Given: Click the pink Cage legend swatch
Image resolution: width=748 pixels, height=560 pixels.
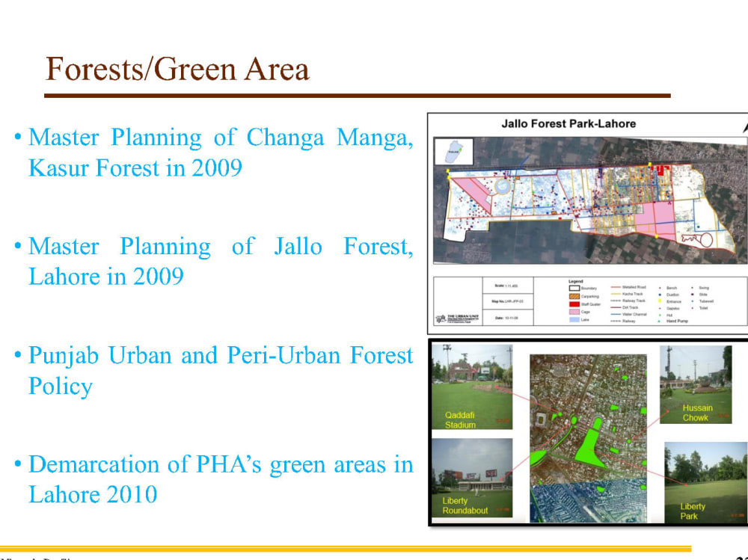Looking at the screenshot, I should click(x=574, y=312).
